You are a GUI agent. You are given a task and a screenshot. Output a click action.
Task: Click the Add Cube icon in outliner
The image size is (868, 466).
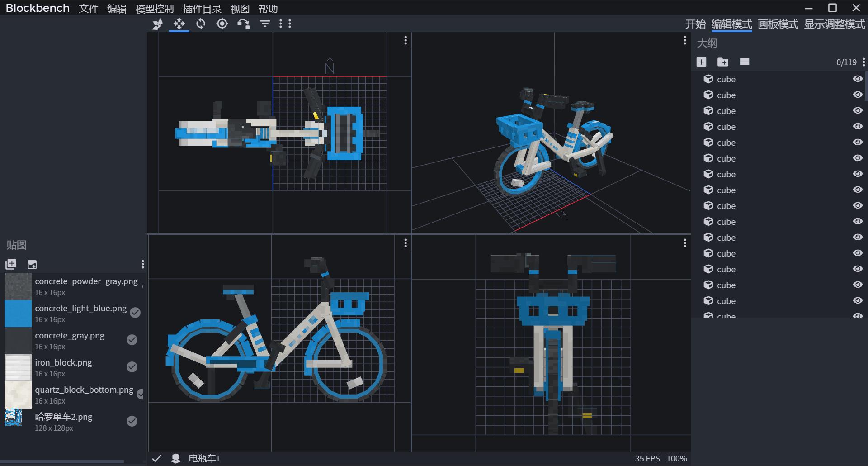(701, 62)
